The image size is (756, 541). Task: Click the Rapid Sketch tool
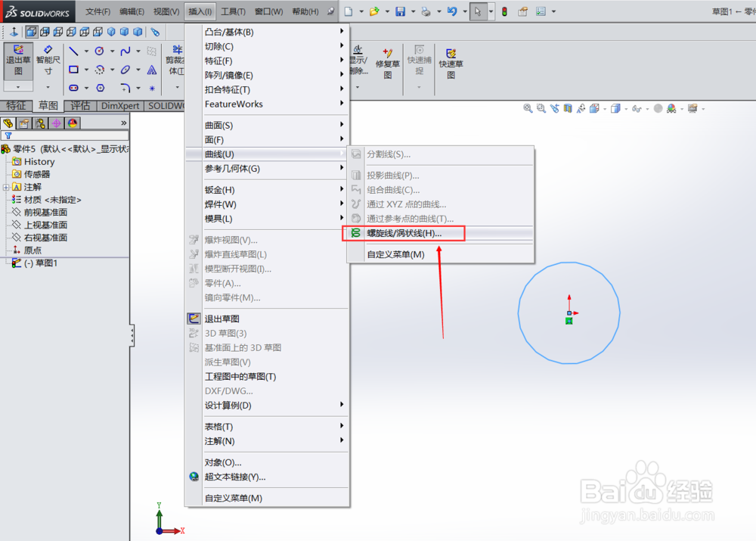tap(451, 63)
